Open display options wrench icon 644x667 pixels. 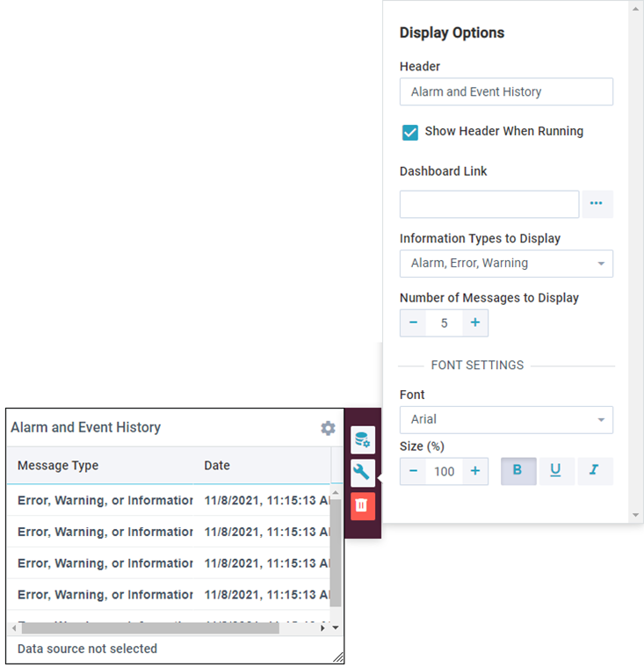tap(363, 473)
